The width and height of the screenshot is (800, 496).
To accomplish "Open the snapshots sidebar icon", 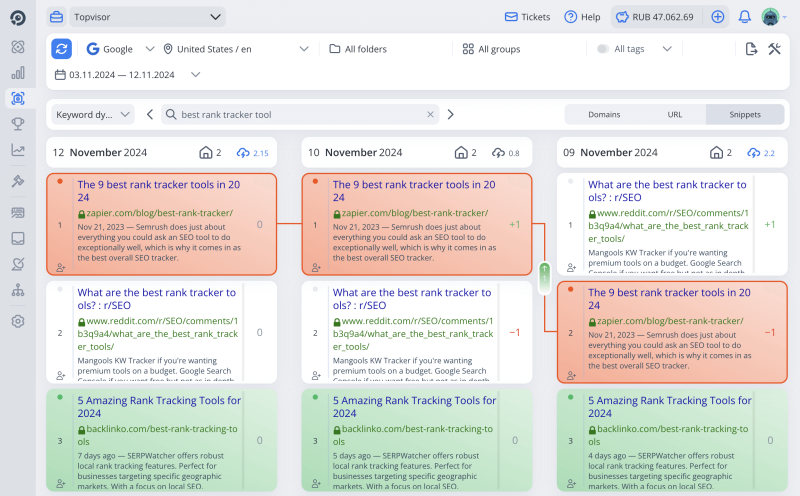I will click(18, 98).
